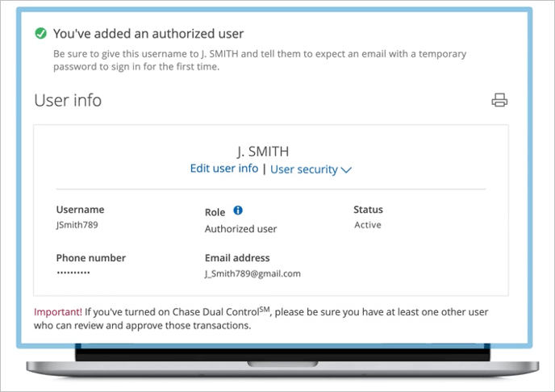Click the "You've added an authorized user" heading
555x392 pixels.
(148, 34)
